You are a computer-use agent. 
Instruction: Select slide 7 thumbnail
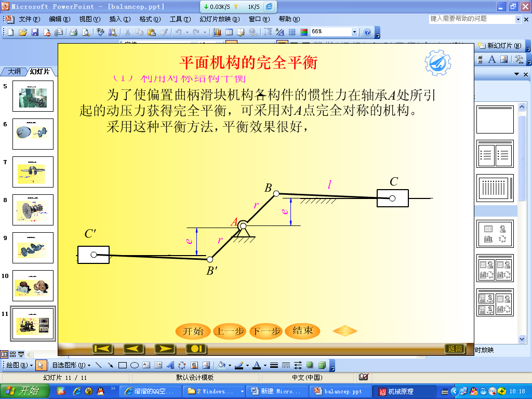coord(33,172)
